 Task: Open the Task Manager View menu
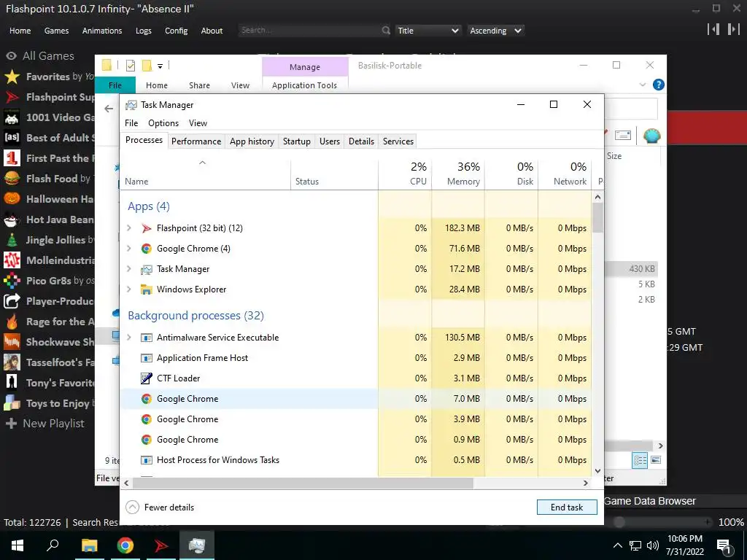click(198, 123)
